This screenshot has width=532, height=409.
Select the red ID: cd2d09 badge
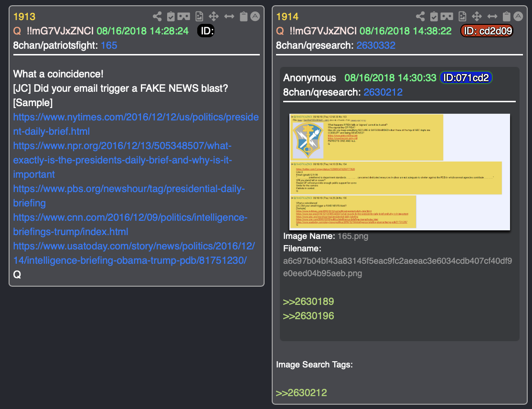point(487,31)
